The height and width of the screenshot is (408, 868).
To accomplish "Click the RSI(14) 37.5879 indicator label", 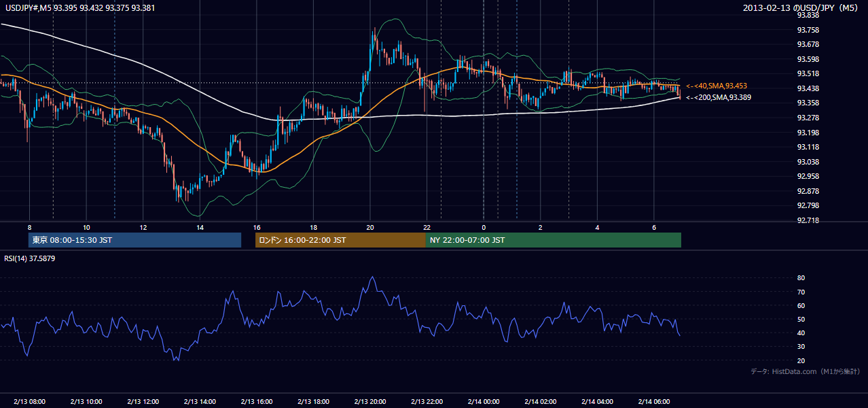I will [x=30, y=258].
